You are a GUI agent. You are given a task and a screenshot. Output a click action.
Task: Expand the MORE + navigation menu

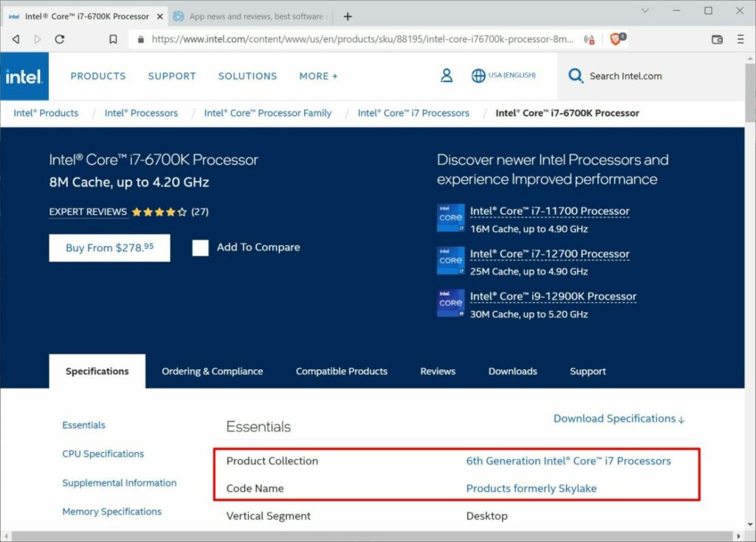tap(318, 75)
